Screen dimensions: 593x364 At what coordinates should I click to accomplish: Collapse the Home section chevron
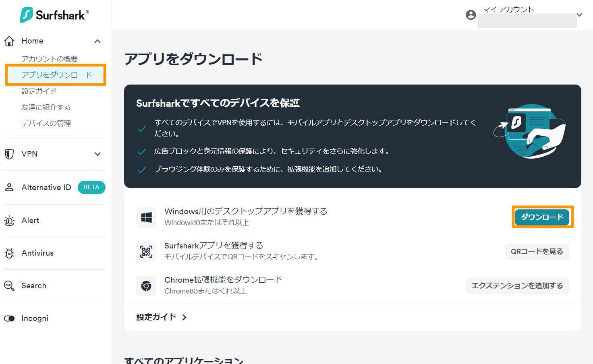click(97, 41)
